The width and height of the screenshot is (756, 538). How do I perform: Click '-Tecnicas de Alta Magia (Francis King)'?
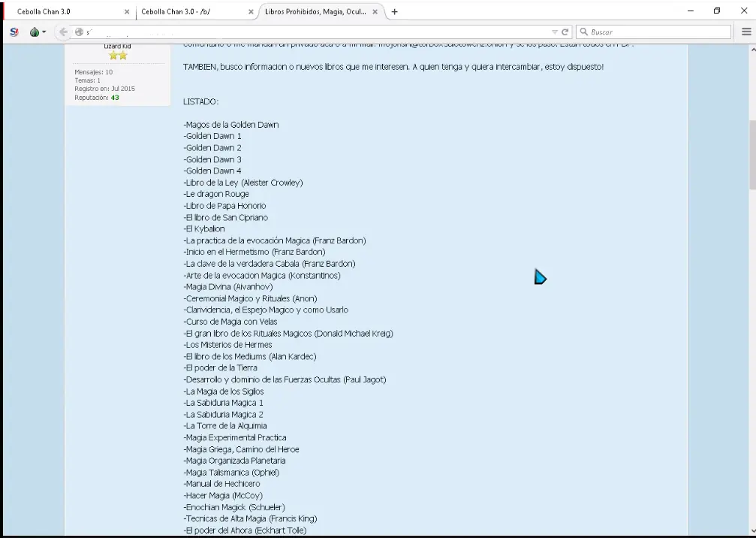pos(250,518)
